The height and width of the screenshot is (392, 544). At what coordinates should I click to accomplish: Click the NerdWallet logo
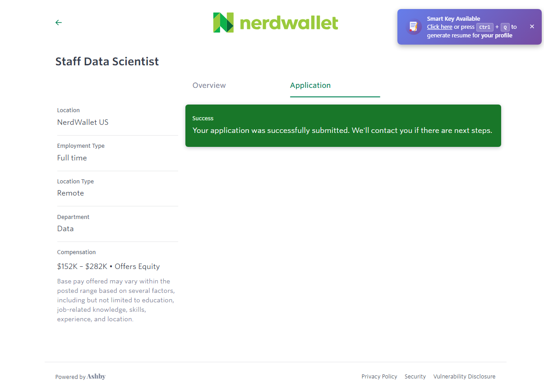tap(275, 23)
